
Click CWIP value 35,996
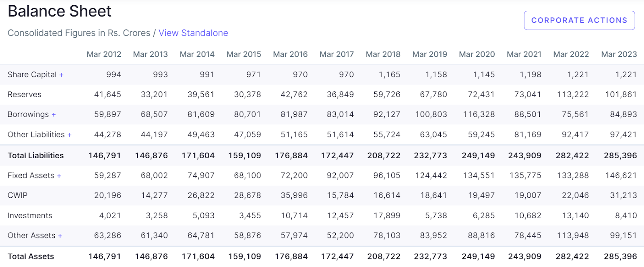click(x=294, y=195)
